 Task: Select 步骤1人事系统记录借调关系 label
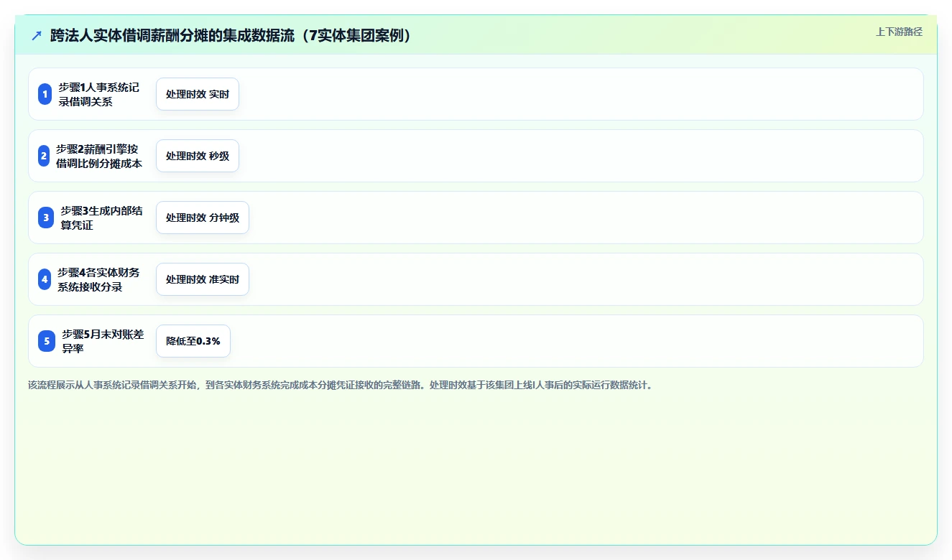[x=99, y=94]
